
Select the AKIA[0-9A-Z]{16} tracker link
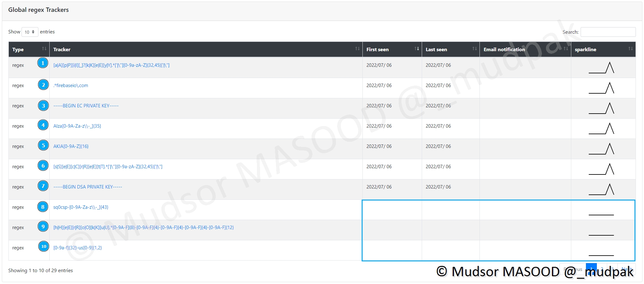pyautogui.click(x=71, y=146)
